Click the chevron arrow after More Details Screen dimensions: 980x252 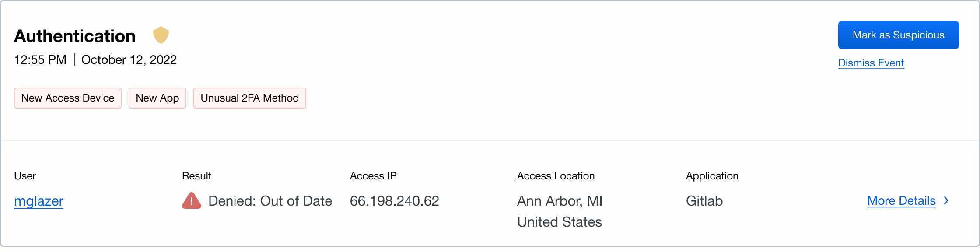pyautogui.click(x=946, y=200)
